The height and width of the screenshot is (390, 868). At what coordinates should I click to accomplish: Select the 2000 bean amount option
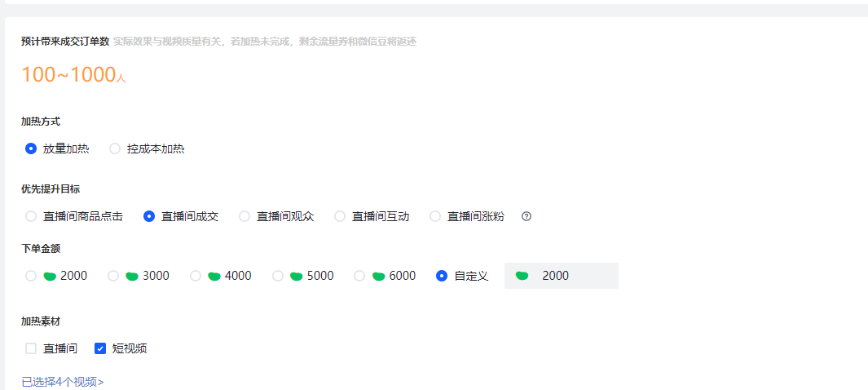31,276
